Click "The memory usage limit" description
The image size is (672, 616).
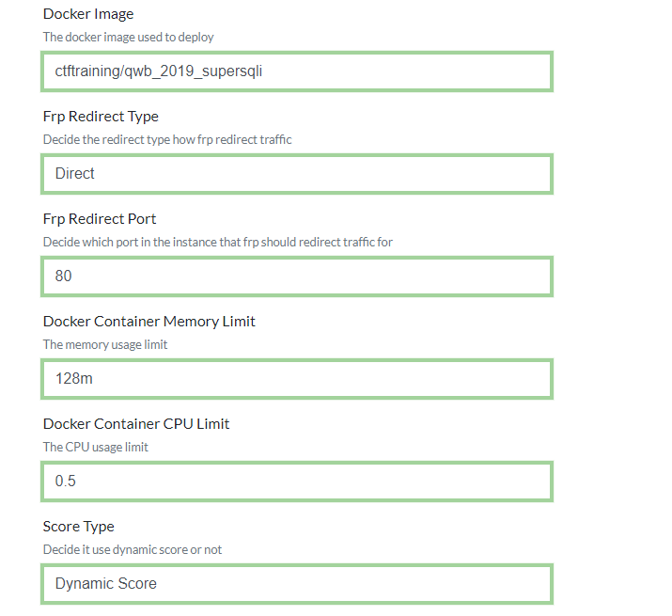click(x=105, y=344)
